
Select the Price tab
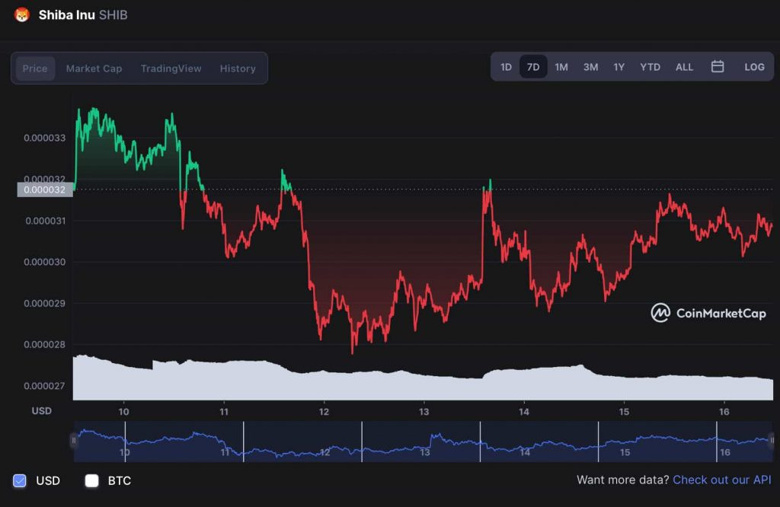[x=35, y=68]
